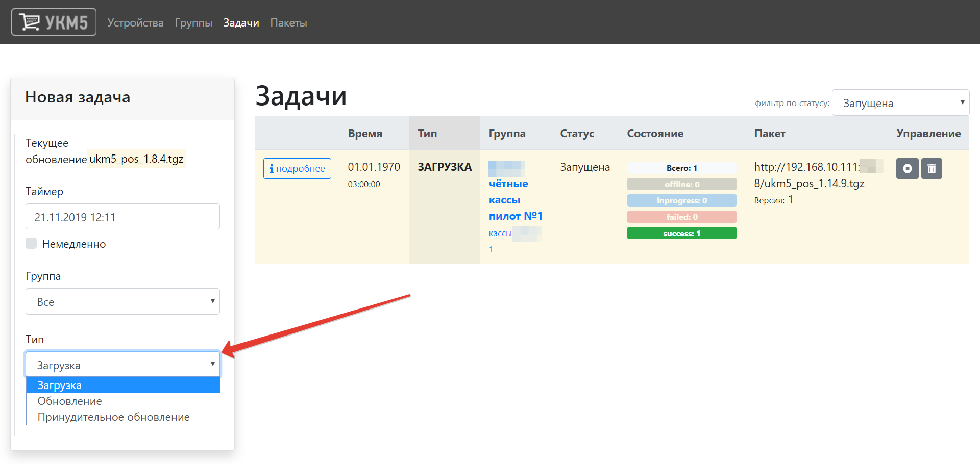Expand the Группа dropdown showing Все
The image size is (980, 464).
click(122, 301)
